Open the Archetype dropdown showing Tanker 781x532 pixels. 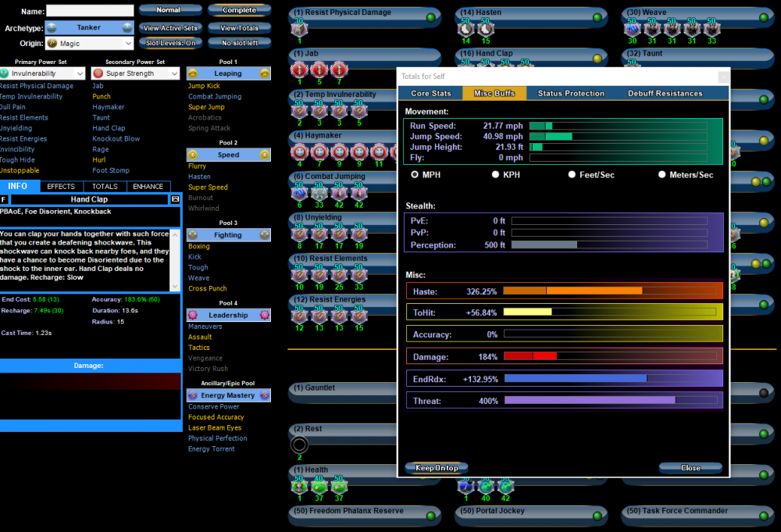(88, 27)
